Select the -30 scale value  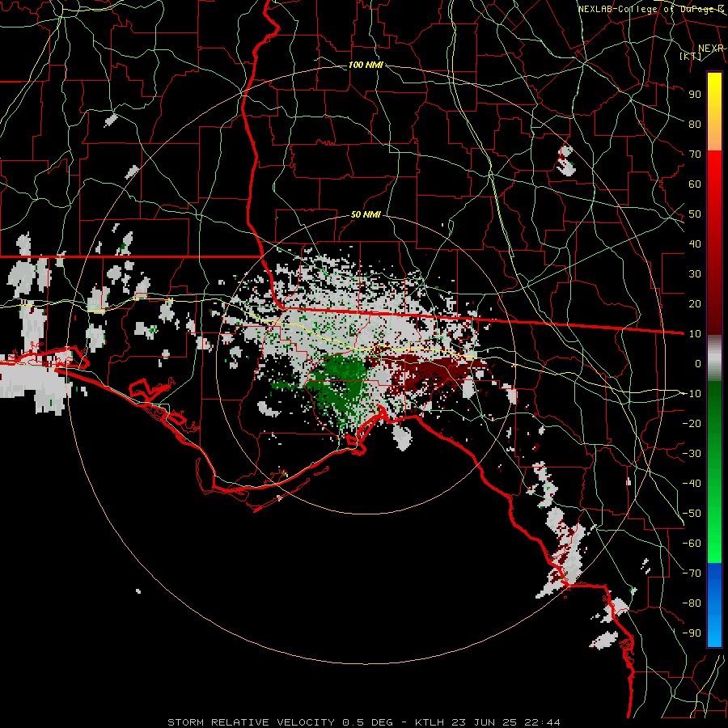[x=692, y=454]
